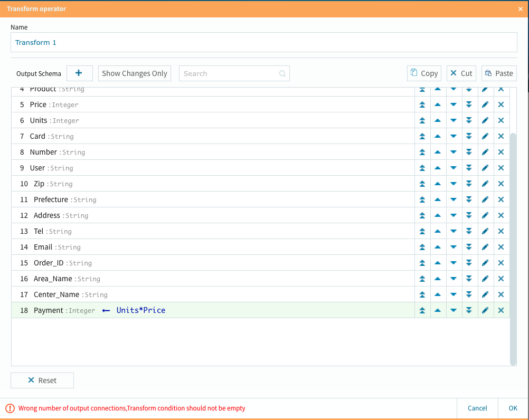Delete the Payment field

[x=501, y=310]
